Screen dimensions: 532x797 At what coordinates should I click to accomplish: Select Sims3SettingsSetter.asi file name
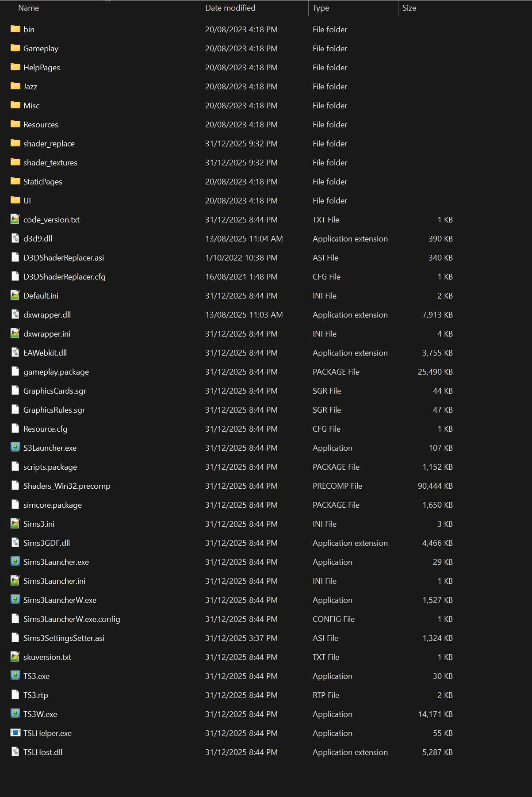pos(64,638)
